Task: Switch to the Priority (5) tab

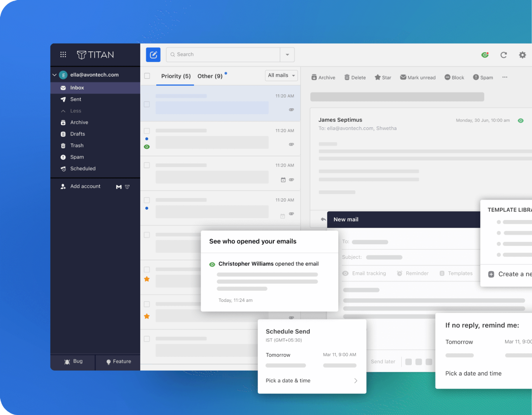Action: [176, 76]
